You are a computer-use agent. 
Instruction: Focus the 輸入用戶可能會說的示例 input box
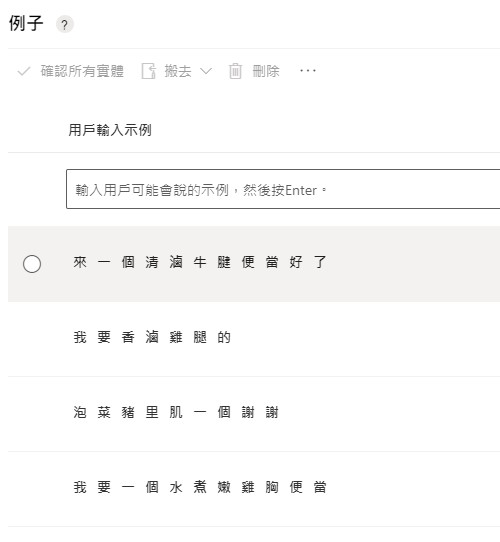[283, 189]
